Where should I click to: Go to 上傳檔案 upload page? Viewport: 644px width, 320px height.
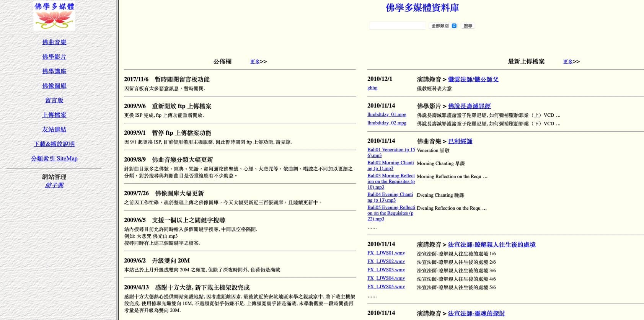coord(54,115)
